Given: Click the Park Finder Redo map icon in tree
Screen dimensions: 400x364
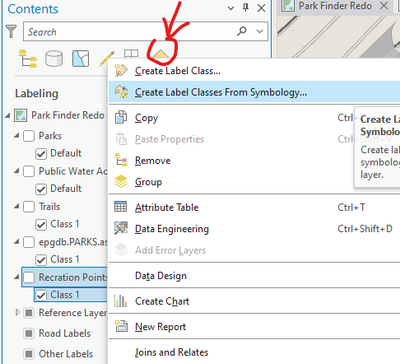Looking at the screenshot, I should point(21,116).
